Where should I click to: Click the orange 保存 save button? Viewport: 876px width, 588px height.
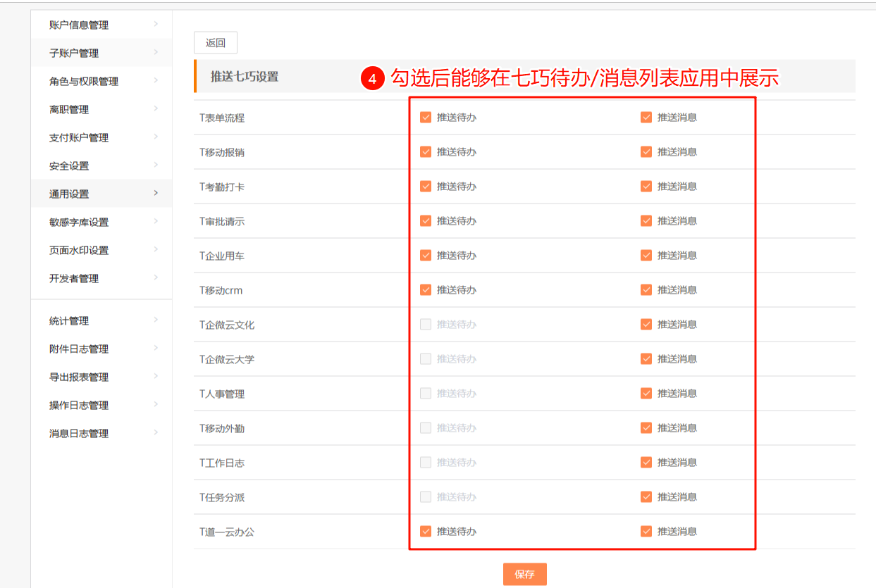point(524,574)
